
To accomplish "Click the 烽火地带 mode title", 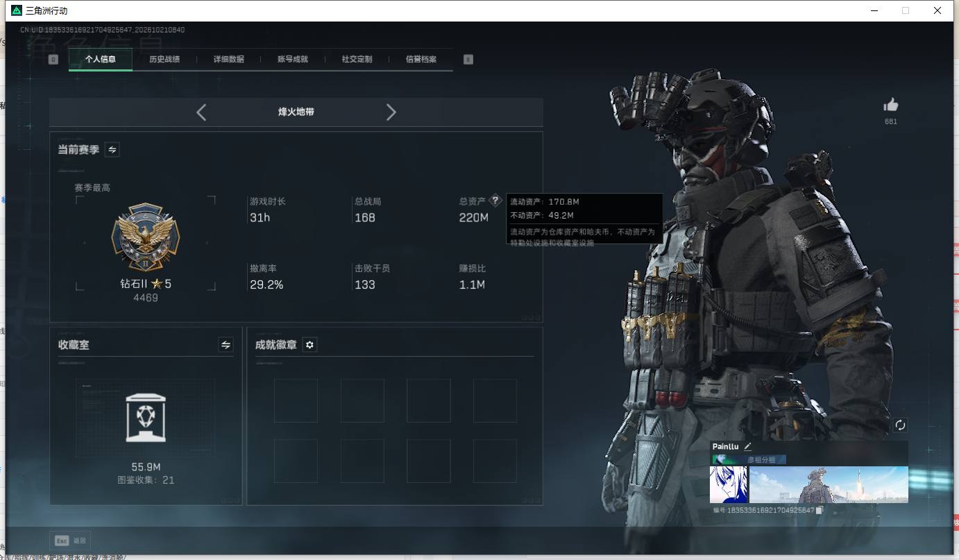I will click(296, 112).
